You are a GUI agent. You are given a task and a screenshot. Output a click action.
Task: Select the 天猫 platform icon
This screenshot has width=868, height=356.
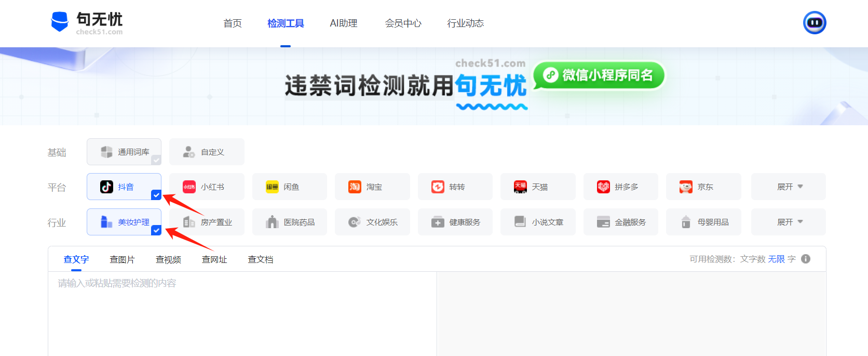pos(520,187)
